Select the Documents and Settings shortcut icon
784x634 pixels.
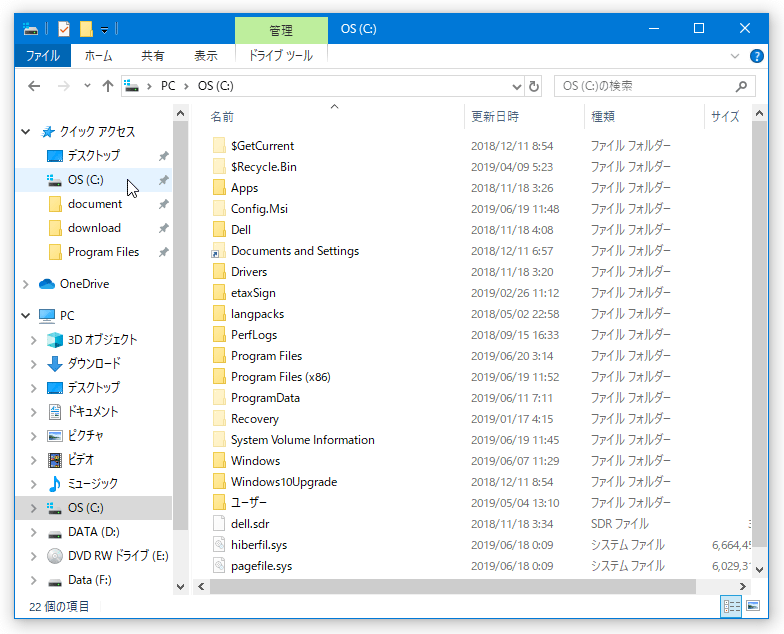(x=219, y=250)
